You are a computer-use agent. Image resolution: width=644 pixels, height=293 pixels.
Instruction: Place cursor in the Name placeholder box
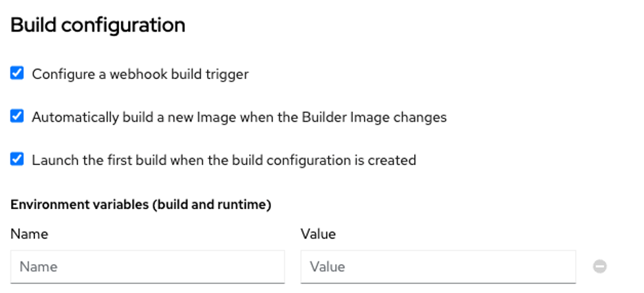(147, 267)
